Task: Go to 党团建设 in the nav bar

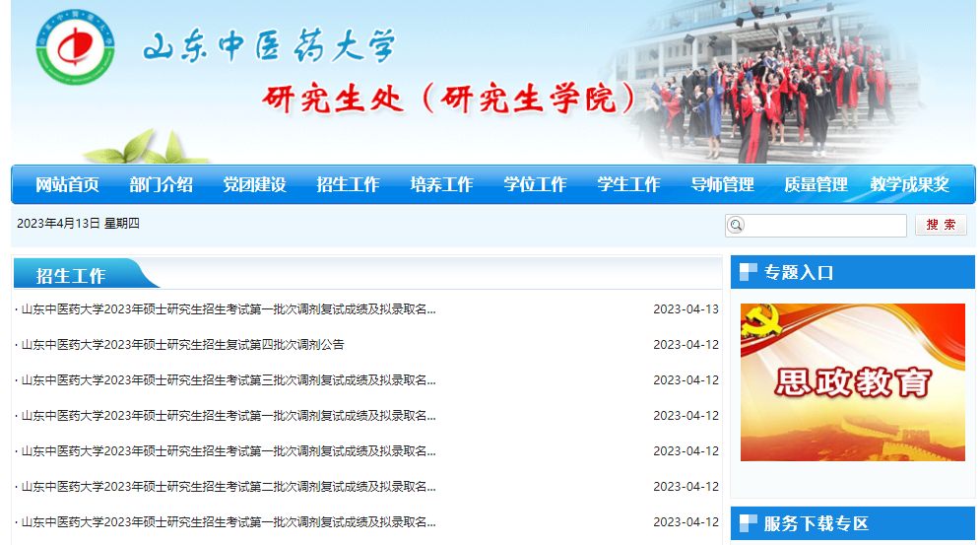Action: [254, 184]
